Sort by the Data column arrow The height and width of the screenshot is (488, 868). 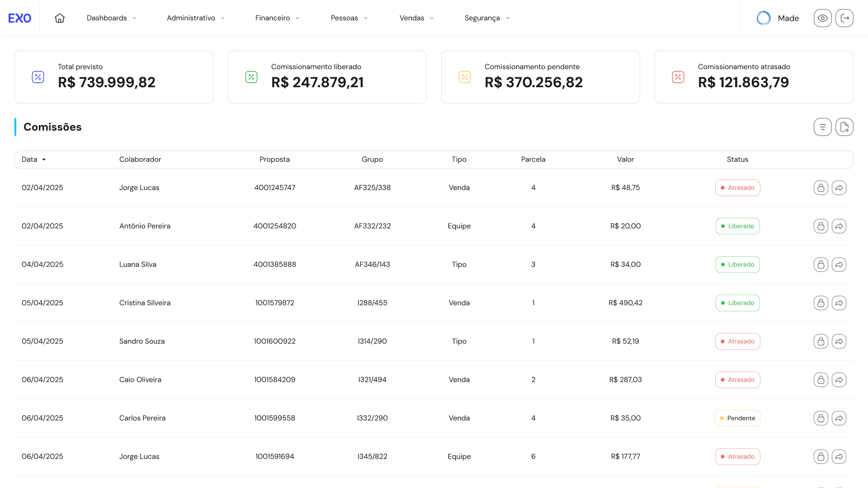click(x=44, y=160)
